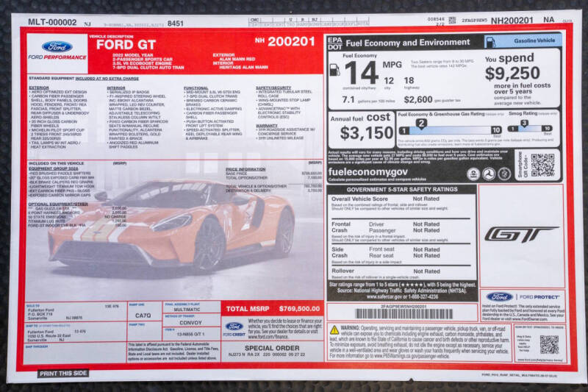588x392 pixels.
Task: Click the Ford Protect oval logo
Action: [500, 297]
